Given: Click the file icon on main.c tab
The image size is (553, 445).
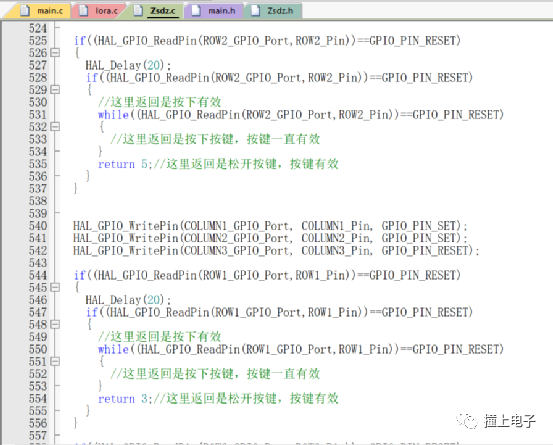Looking at the screenshot, I should [25, 11].
